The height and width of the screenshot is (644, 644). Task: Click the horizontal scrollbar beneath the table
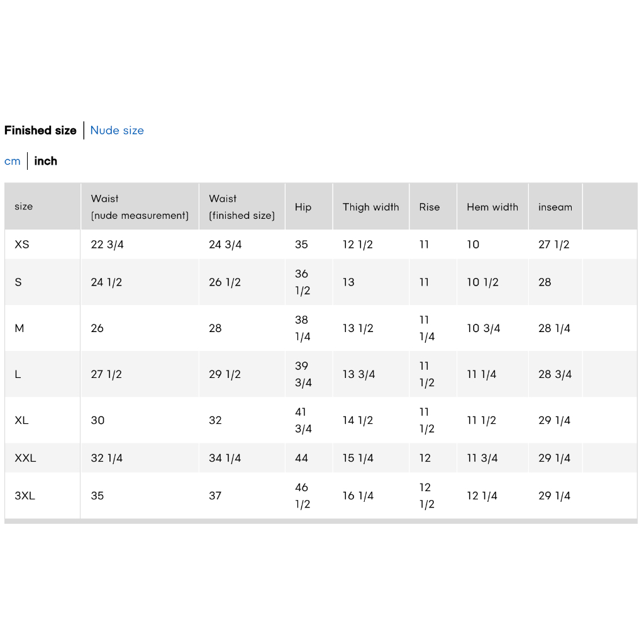pos(321,521)
